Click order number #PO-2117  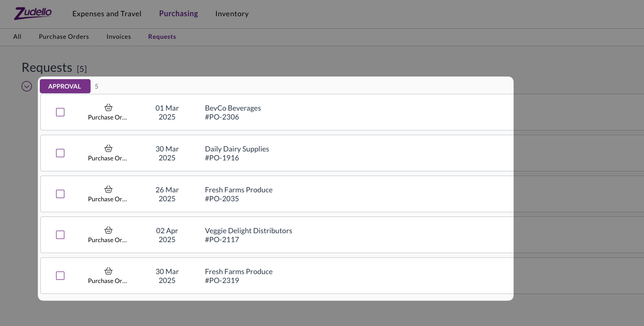tap(222, 240)
